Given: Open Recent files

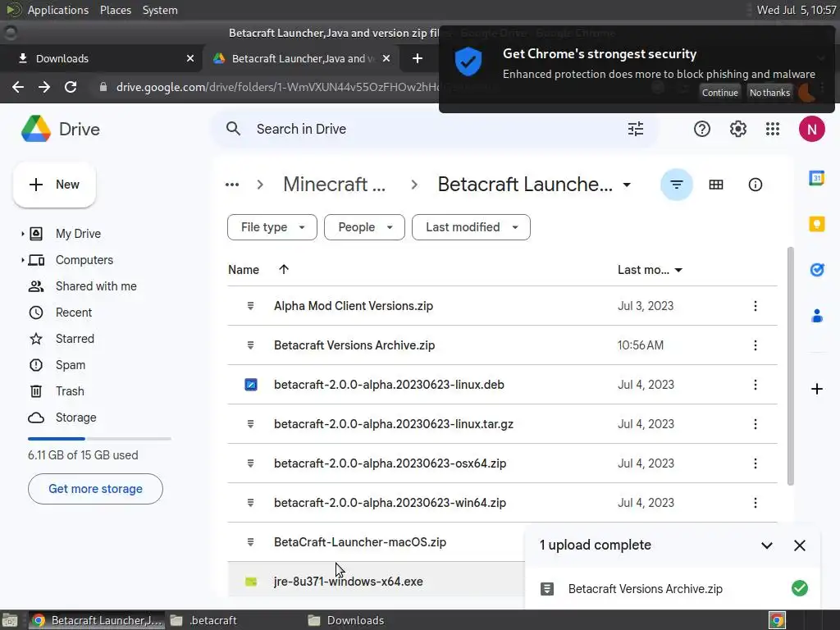Looking at the screenshot, I should [74, 313].
